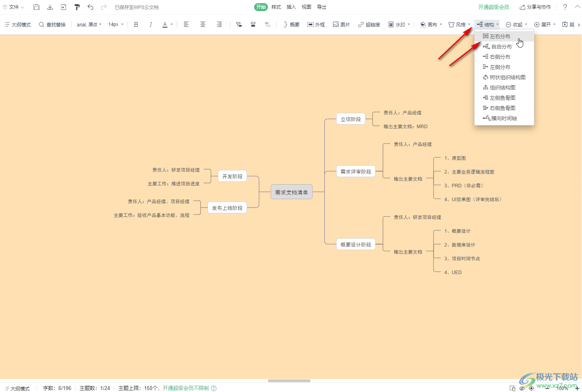Select the format painter tool
Viewport: 582px width, 392px height.
click(77, 7)
